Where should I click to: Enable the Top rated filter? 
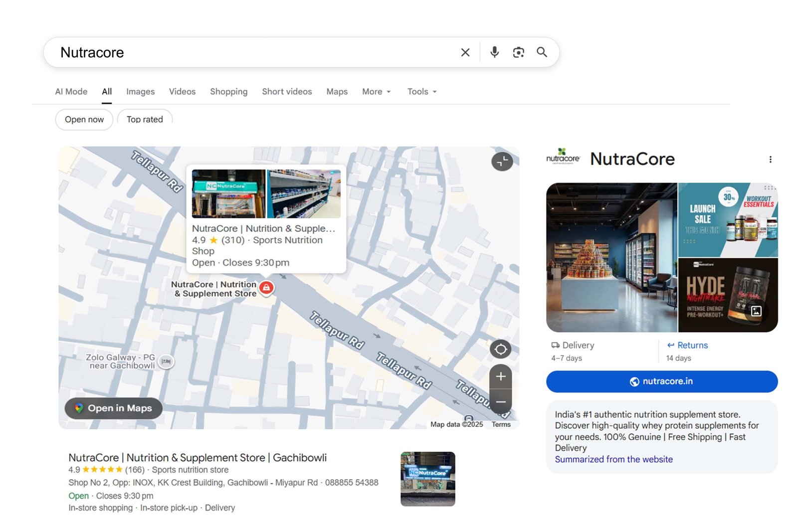145,119
